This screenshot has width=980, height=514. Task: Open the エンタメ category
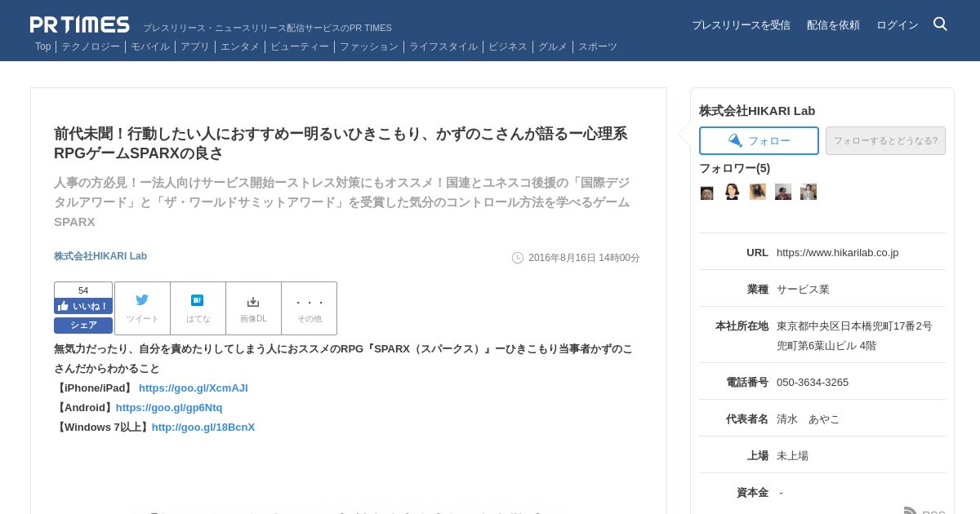(240, 47)
